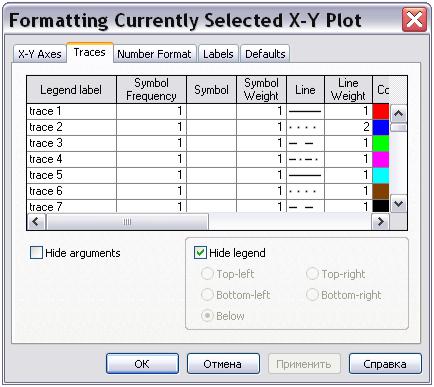Select the dash-dot line style of trace 4
The width and height of the screenshot is (434, 387).
pyautogui.click(x=305, y=159)
